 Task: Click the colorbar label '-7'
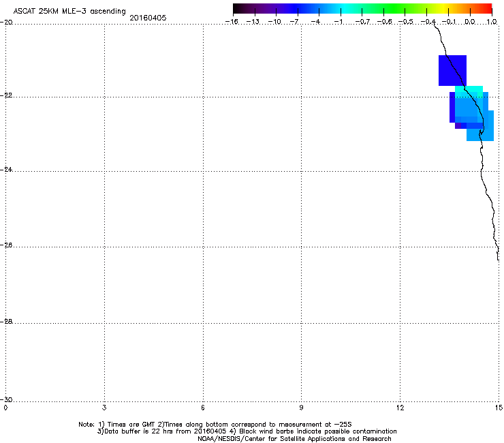[x=294, y=22]
